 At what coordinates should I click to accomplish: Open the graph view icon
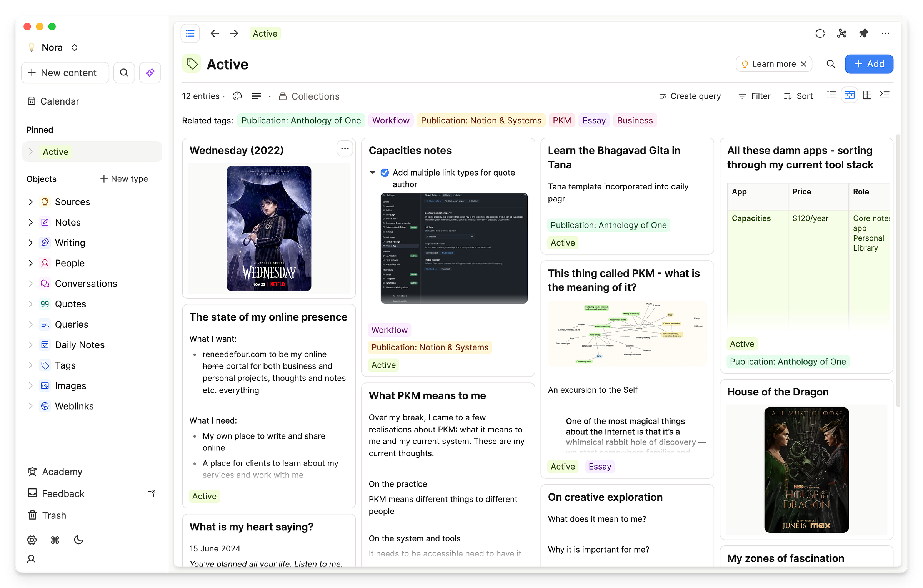(842, 33)
